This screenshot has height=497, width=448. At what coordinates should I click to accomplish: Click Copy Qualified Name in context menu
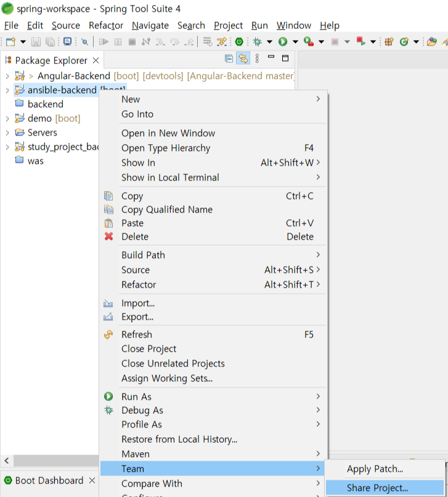(x=213, y=209)
